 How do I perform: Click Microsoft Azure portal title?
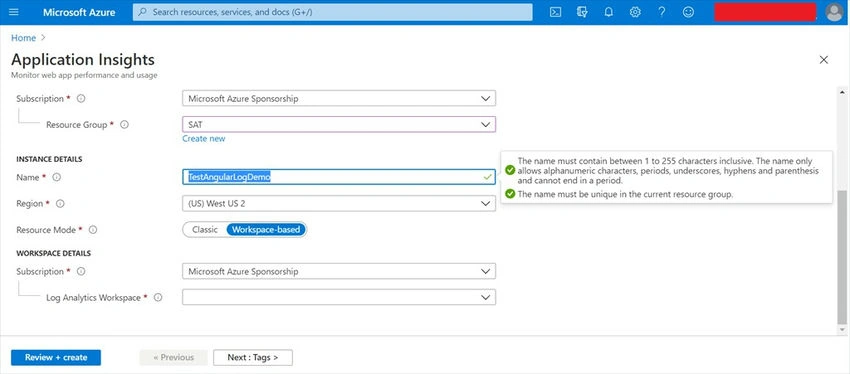click(x=79, y=12)
